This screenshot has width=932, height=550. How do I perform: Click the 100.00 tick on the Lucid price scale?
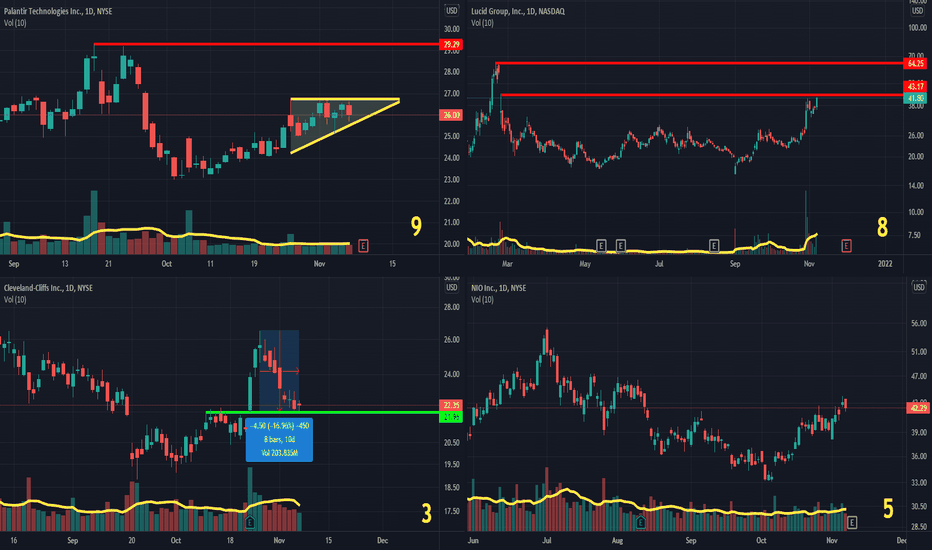(x=917, y=28)
